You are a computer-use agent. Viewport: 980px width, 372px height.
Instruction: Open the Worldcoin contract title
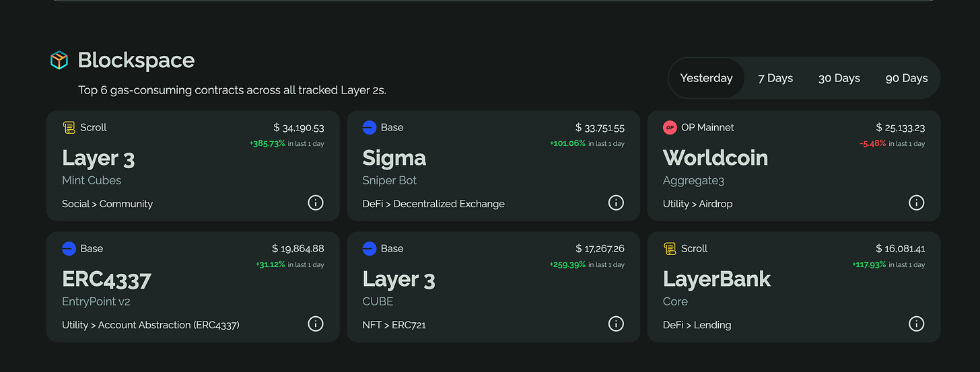click(x=715, y=157)
